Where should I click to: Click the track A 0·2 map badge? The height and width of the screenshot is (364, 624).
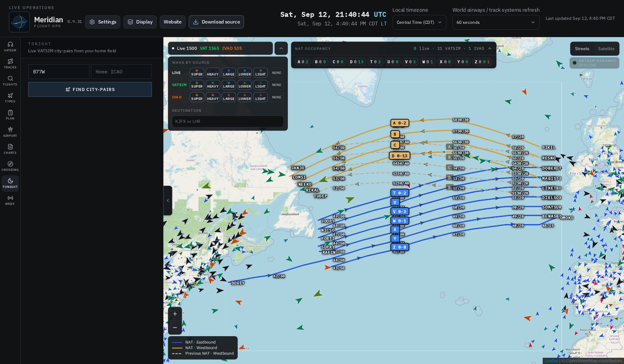pos(400,123)
